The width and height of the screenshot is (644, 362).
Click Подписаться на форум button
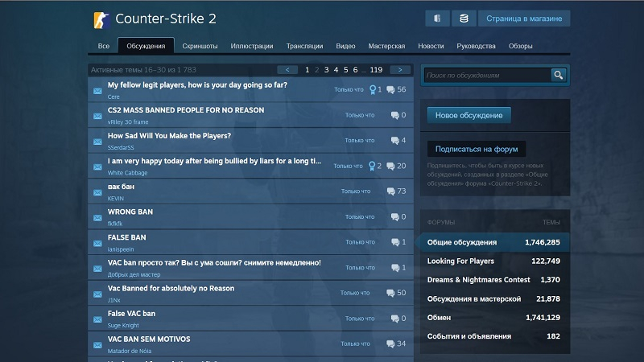tap(476, 149)
